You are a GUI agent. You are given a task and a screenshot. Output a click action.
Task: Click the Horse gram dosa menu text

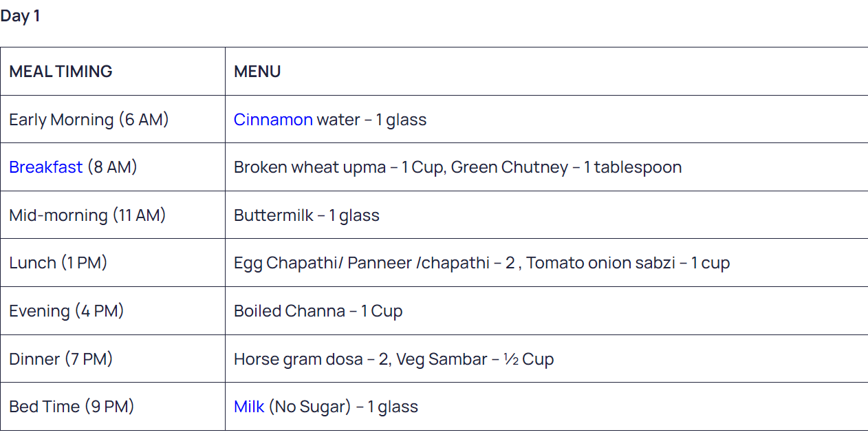point(393,359)
